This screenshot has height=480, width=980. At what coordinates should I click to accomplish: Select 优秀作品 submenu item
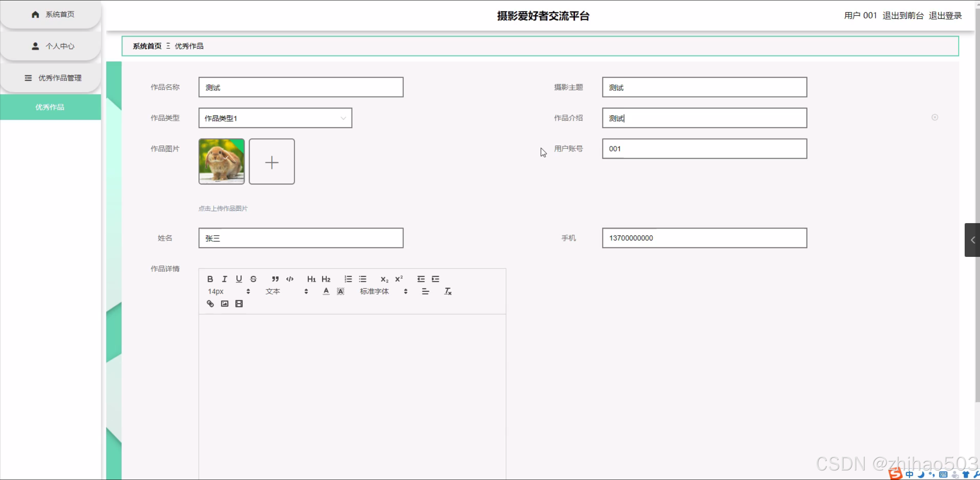click(51, 107)
